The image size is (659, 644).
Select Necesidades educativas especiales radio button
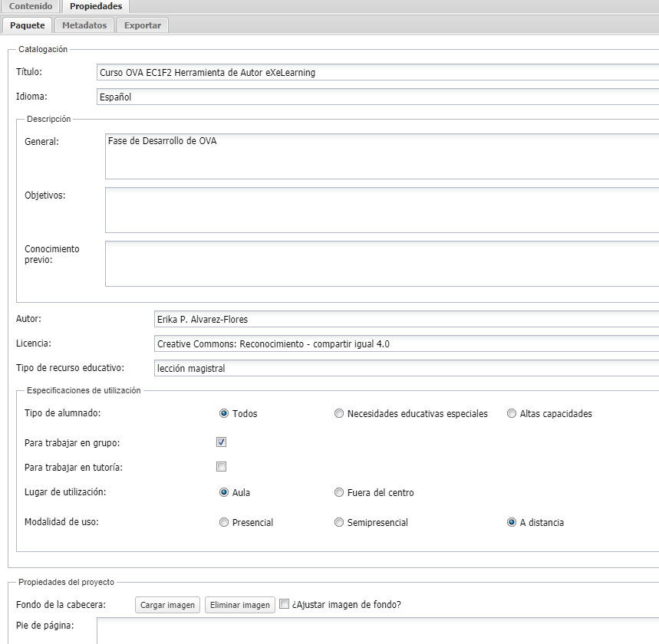coord(339,414)
